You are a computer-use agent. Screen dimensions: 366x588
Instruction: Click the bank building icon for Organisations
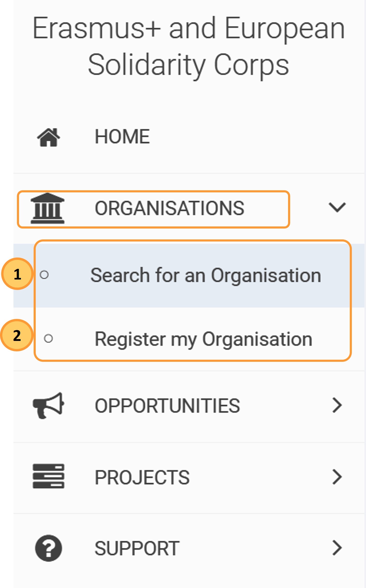pos(48,208)
